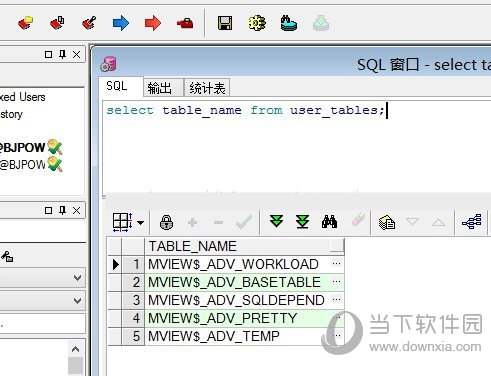Click the TABLE_NAME column header

[x=245, y=246]
